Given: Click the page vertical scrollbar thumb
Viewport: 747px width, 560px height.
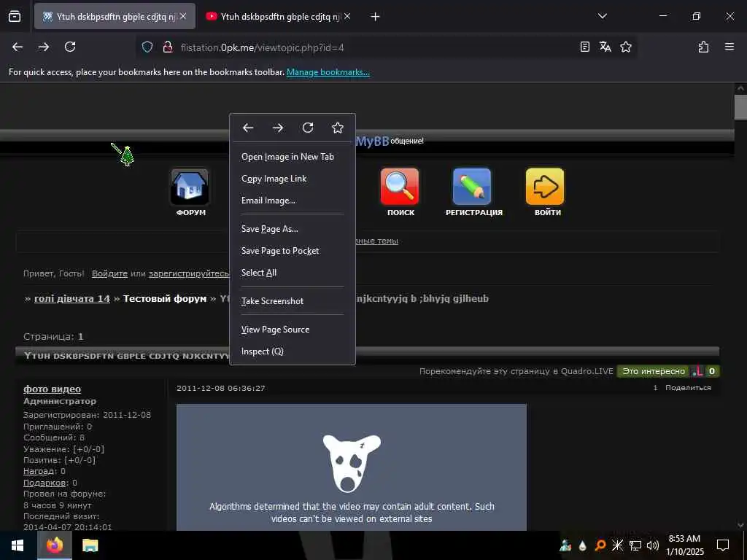Looking at the screenshot, I should (740, 107).
